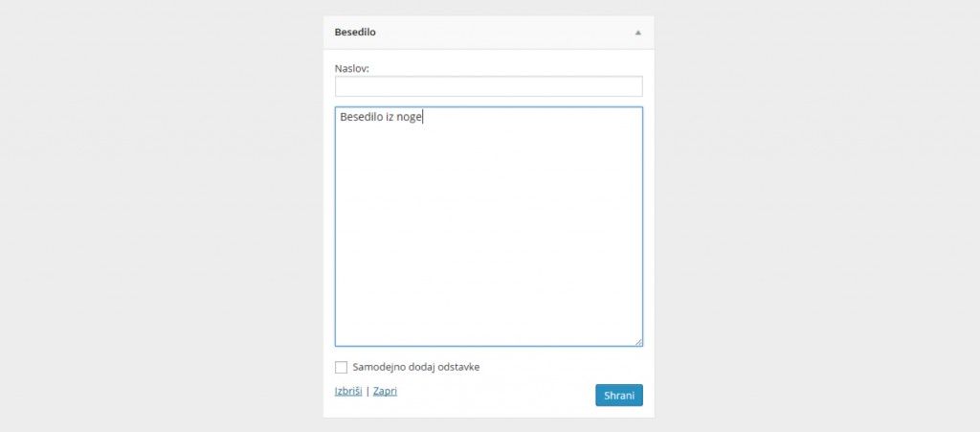Click empty header bar beside Besedilo title
This screenshot has height=432, width=980.
click(498, 32)
